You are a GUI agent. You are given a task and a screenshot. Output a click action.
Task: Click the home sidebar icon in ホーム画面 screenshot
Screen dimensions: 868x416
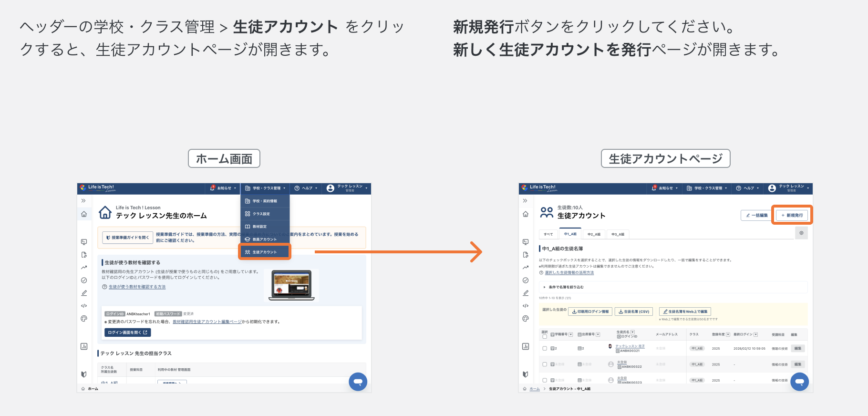[84, 214]
